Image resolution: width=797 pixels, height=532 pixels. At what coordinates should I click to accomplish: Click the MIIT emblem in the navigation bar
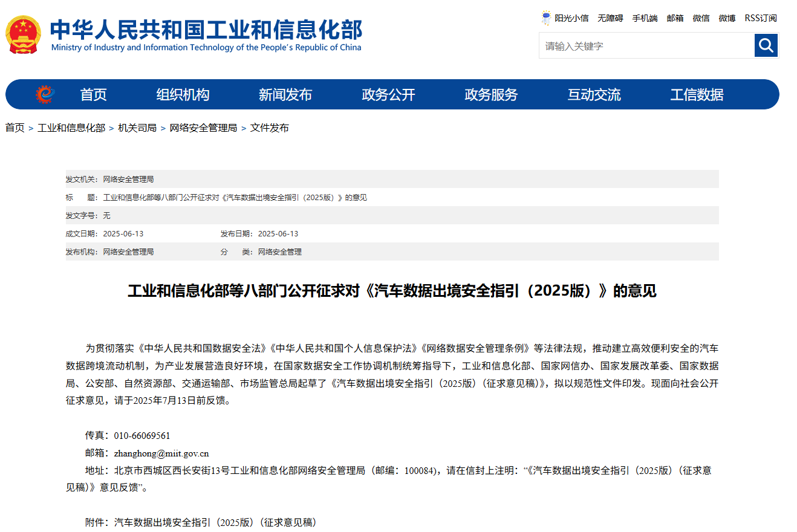coord(43,94)
